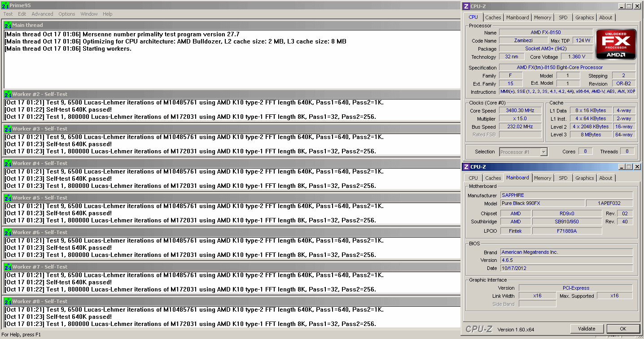Click the Worker #8 Self-Test title bar

(232, 301)
